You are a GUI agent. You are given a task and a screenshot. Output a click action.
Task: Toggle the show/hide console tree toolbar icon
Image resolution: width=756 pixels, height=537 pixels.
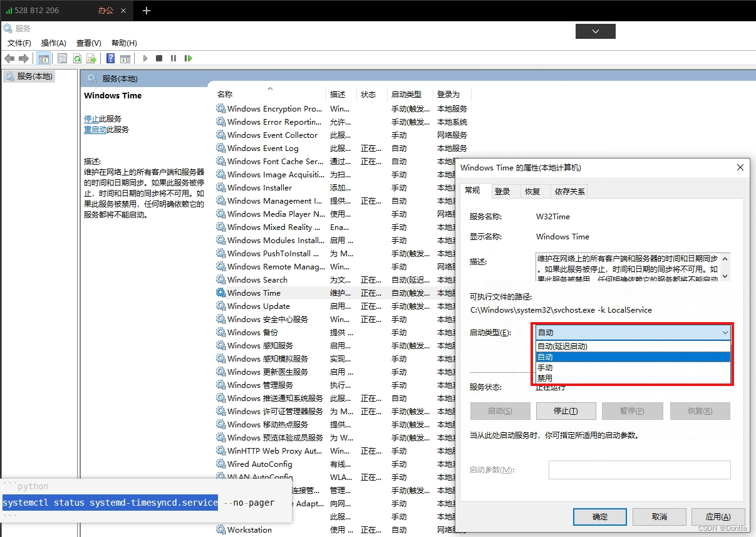coord(44,58)
